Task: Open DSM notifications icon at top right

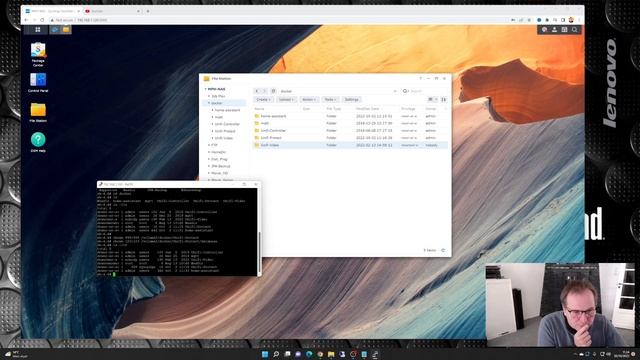Action: pyautogui.click(x=544, y=29)
